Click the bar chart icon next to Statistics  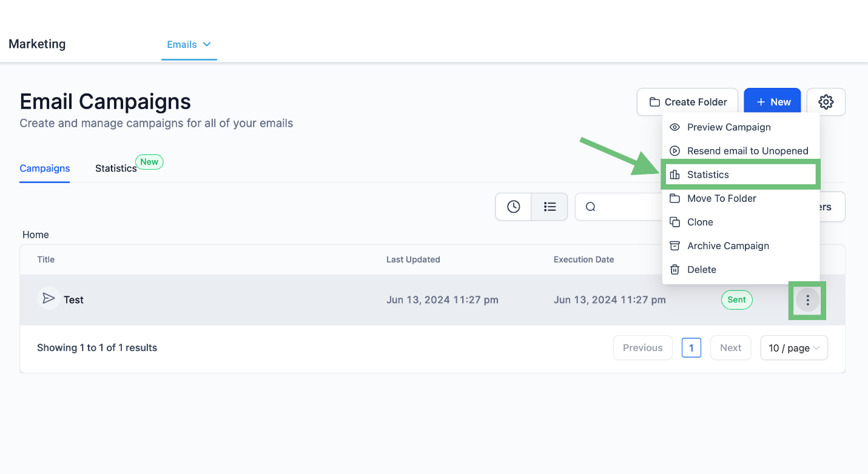pos(675,175)
